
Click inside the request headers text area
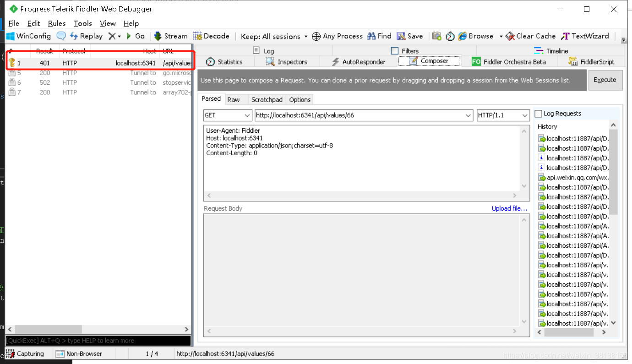pyautogui.click(x=362, y=158)
